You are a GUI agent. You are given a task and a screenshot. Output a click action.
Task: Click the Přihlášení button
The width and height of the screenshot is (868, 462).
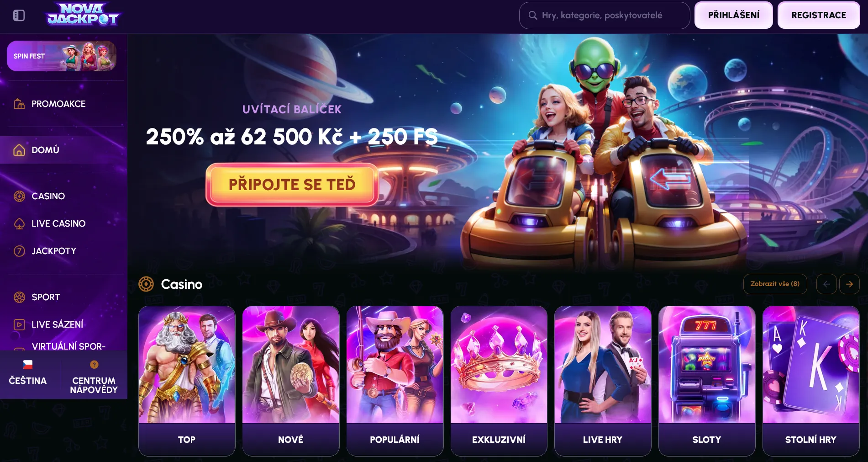(x=734, y=15)
